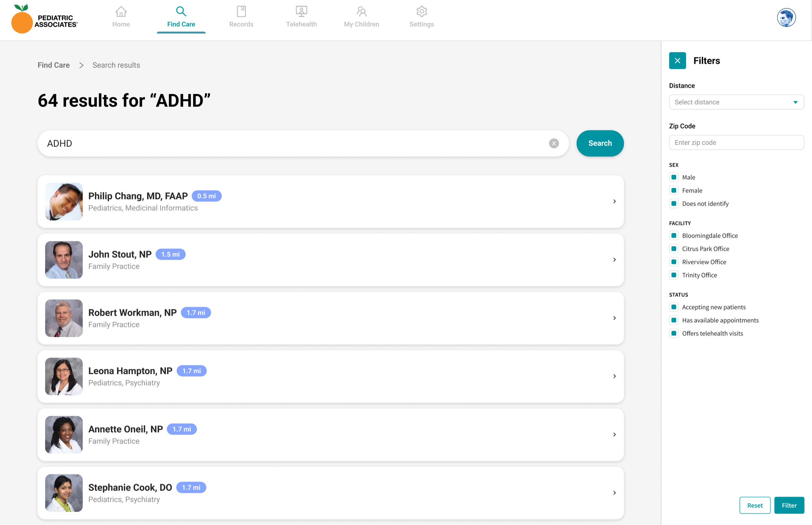
Task: Click the name Annette Oneil, NP
Action: 126,429
